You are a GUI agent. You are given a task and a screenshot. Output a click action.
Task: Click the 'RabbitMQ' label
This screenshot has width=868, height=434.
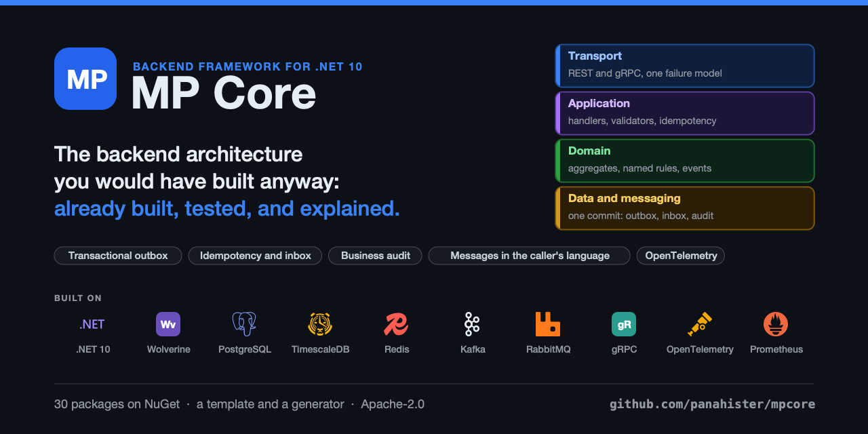[x=549, y=350]
